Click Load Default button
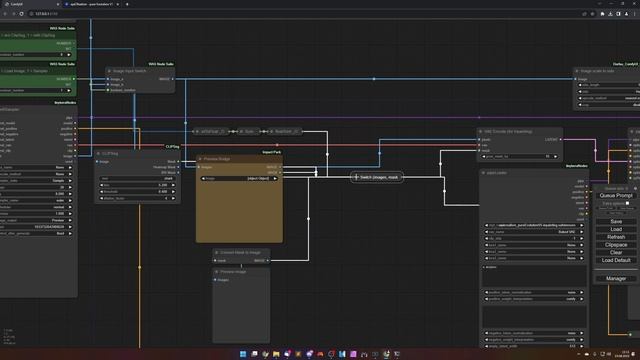 616,260
